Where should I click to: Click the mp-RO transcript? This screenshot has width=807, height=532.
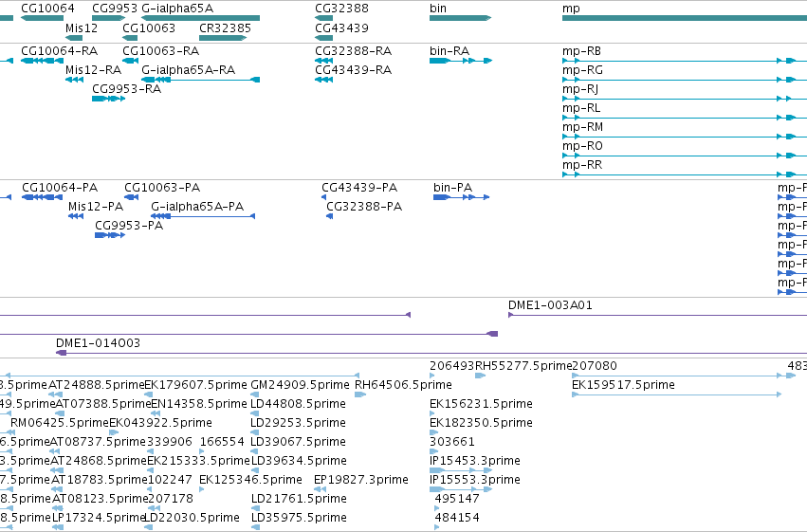(x=582, y=146)
